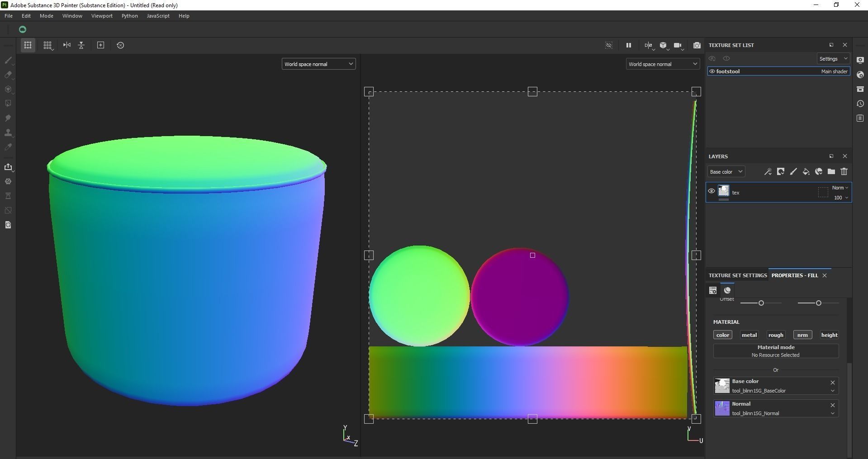The width and height of the screenshot is (868, 459).
Task: Open the Assets shelf icon in right dock
Action: 860,89
